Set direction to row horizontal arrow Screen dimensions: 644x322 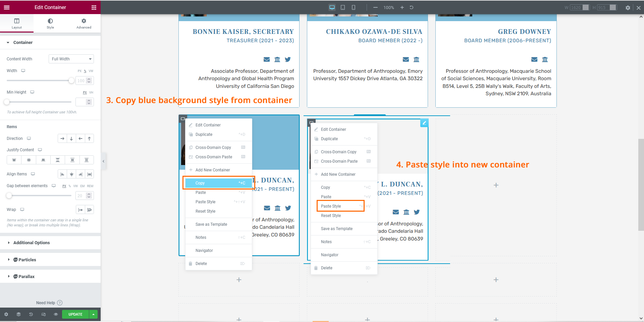pos(62,139)
